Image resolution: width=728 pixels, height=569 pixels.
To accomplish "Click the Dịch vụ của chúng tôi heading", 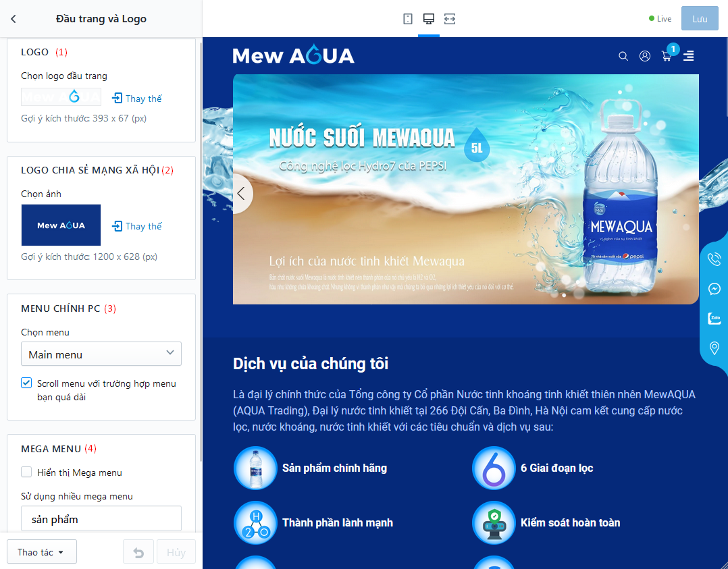I will pos(311,363).
